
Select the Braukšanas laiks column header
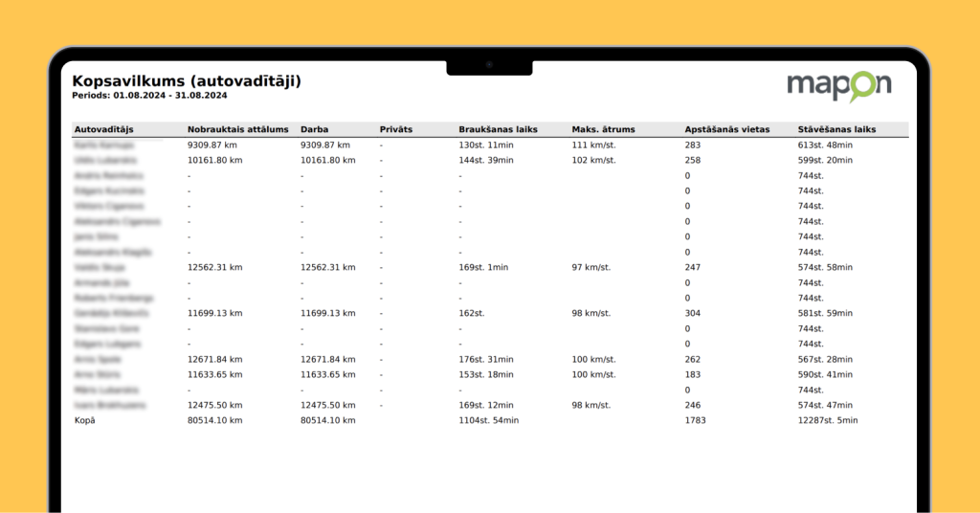[498, 129]
